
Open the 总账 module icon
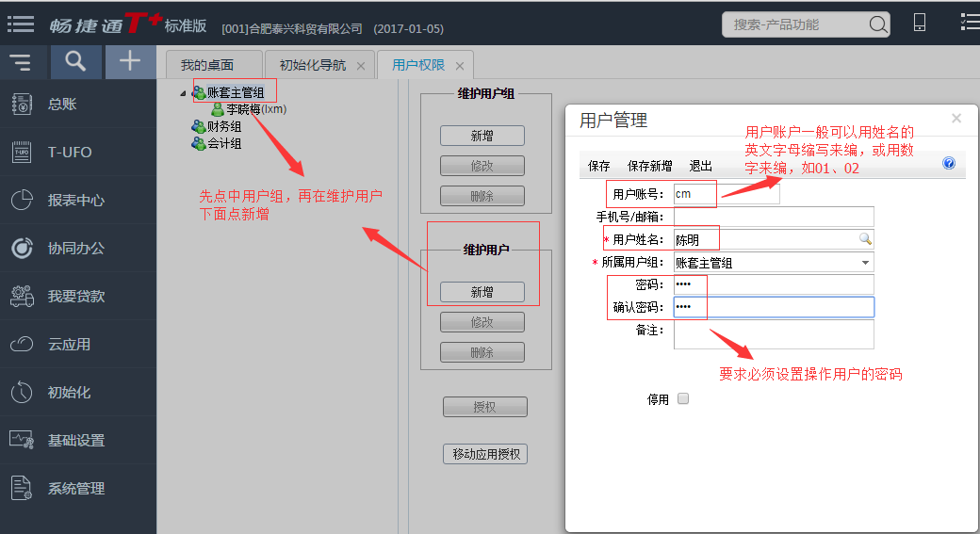(22, 105)
